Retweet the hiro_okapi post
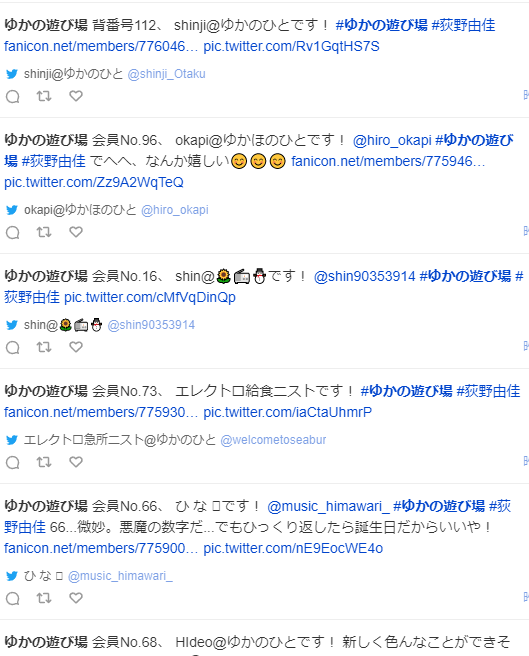The height and width of the screenshot is (656, 529). [44, 232]
